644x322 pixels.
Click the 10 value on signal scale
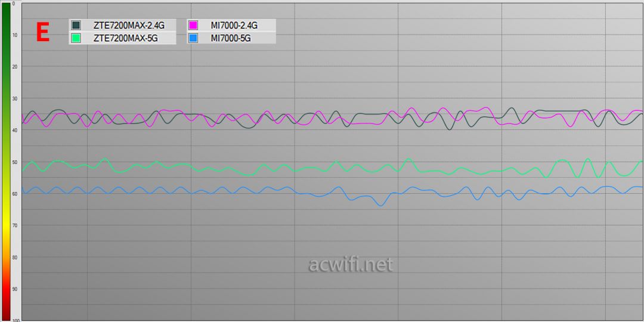pyautogui.click(x=14, y=35)
